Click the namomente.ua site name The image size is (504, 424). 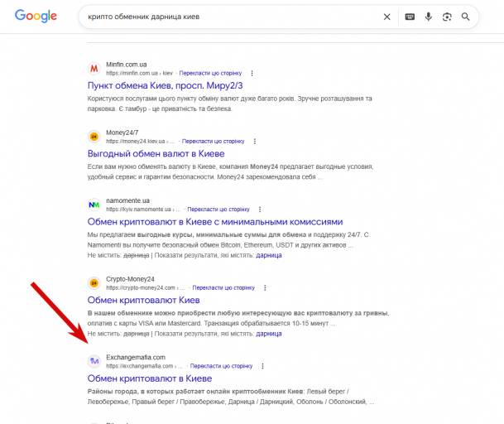tap(128, 200)
